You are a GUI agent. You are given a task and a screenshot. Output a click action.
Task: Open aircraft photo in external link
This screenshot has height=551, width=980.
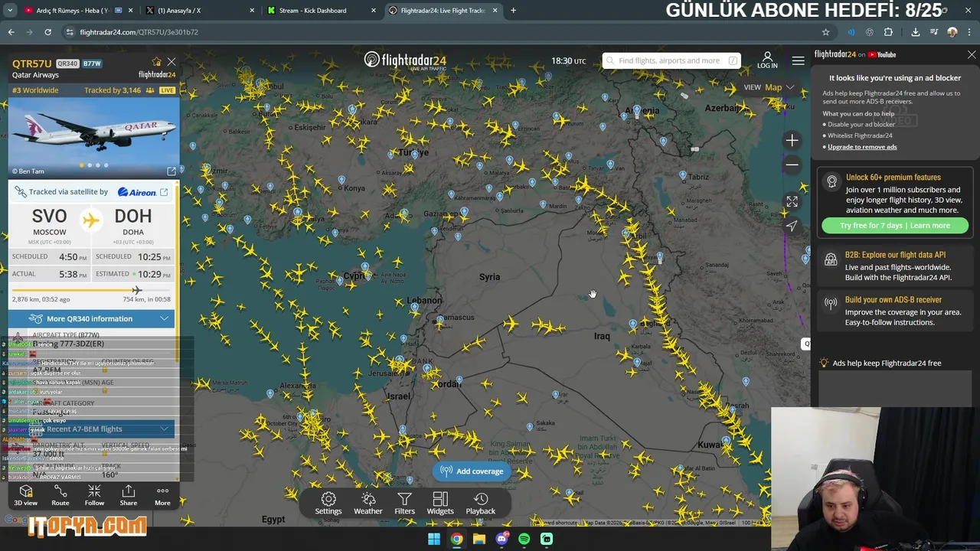pos(171,171)
